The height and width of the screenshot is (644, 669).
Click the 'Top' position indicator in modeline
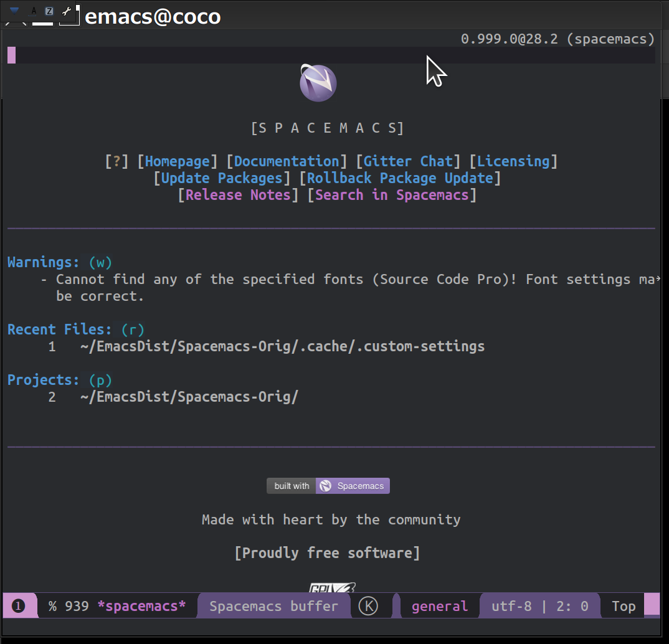tap(624, 606)
